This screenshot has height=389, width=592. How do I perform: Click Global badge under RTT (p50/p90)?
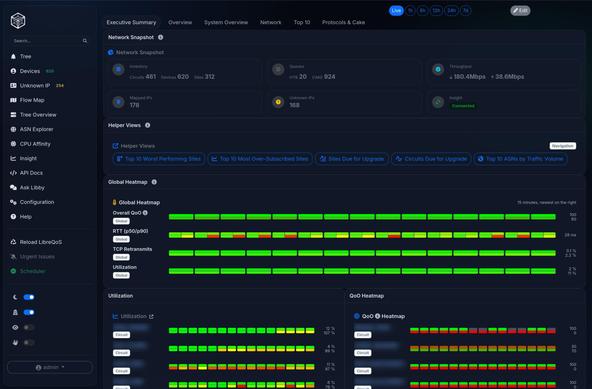tap(121, 239)
